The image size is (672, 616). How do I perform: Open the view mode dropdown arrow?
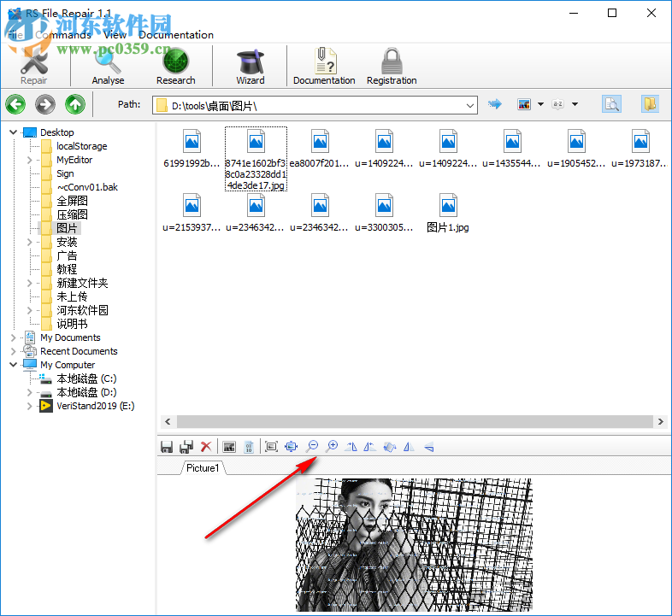pos(540,104)
